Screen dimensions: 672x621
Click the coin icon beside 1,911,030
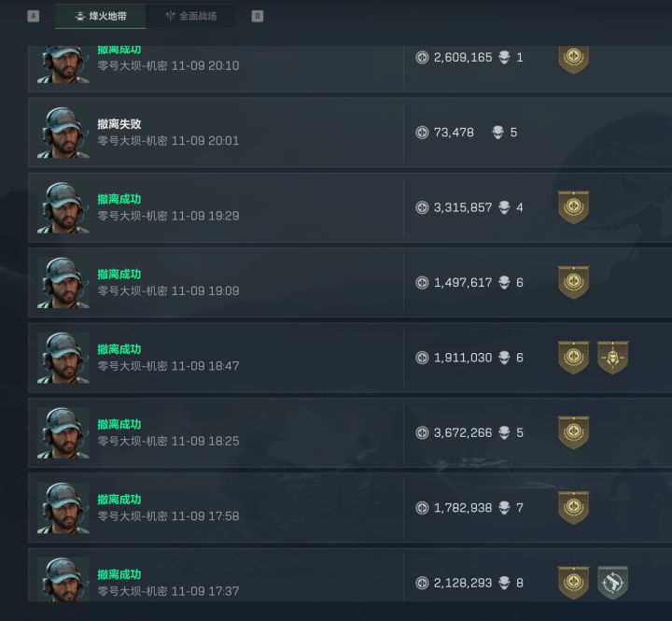422,358
